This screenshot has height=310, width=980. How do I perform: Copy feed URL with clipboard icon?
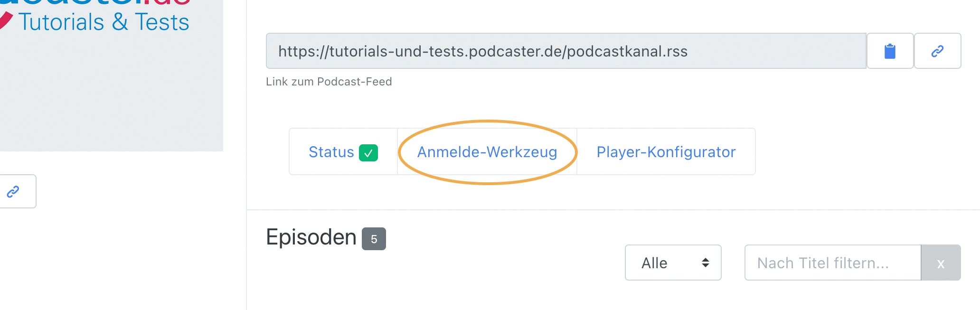pos(890,51)
